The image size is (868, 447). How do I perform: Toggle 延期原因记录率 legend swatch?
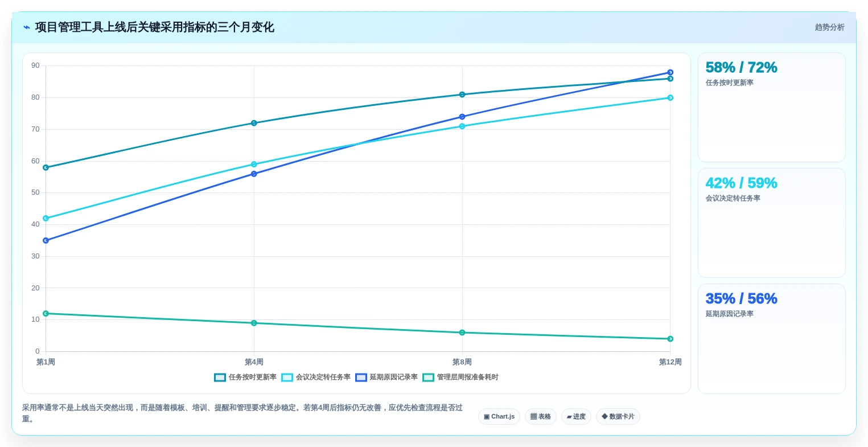pos(361,378)
